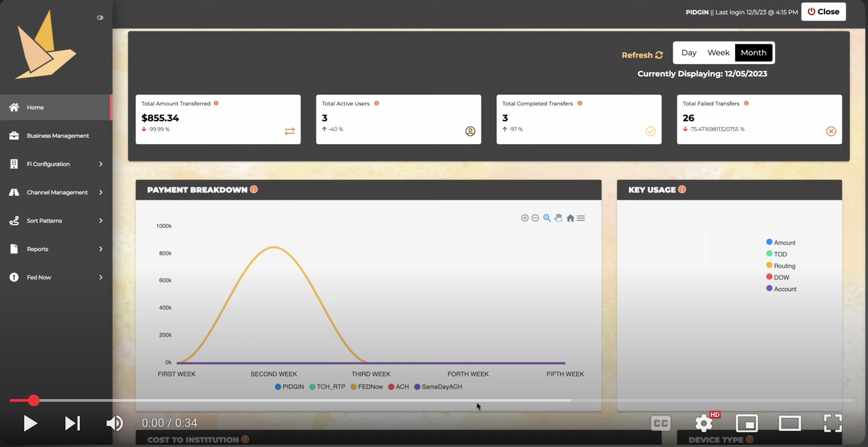Mute the video volume
868x447 pixels.
(115, 423)
